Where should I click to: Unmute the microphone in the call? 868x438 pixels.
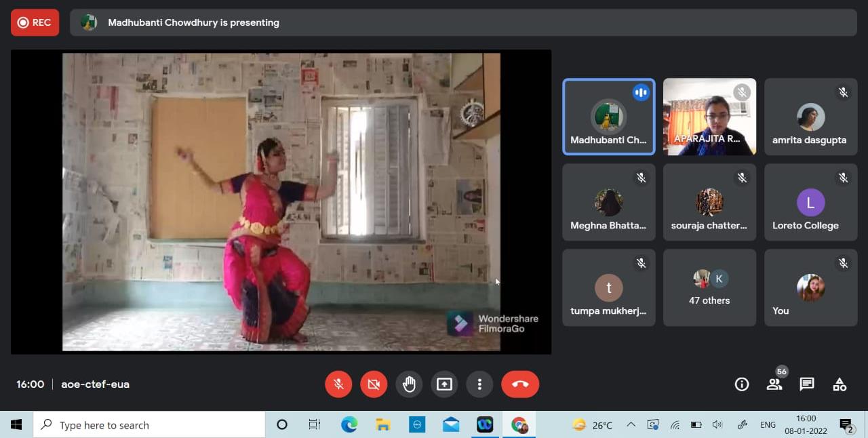(338, 384)
